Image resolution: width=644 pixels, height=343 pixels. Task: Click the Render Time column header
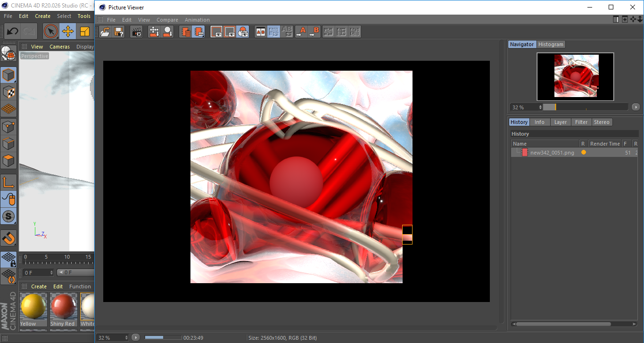pyautogui.click(x=605, y=144)
